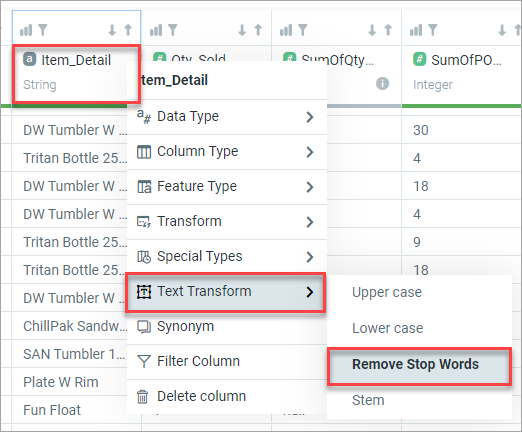522x432 pixels.
Task: Click the chart icon above SumOfPO column
Action: (416, 30)
